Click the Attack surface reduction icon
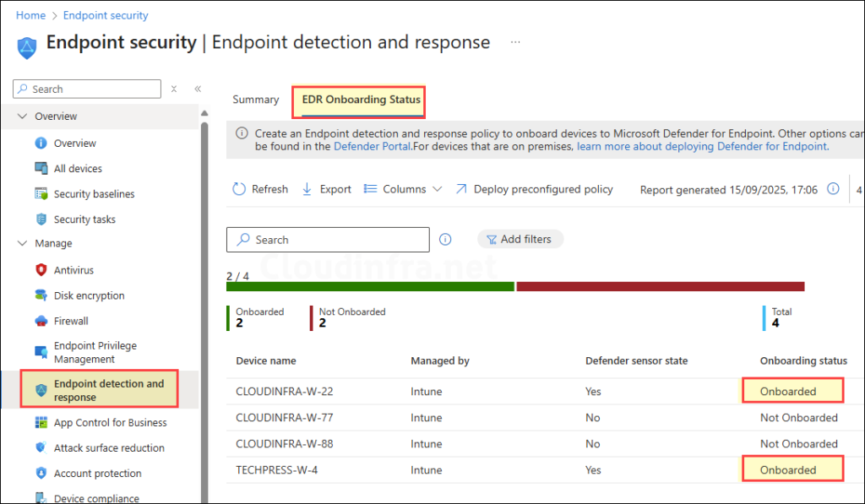 coord(41,447)
